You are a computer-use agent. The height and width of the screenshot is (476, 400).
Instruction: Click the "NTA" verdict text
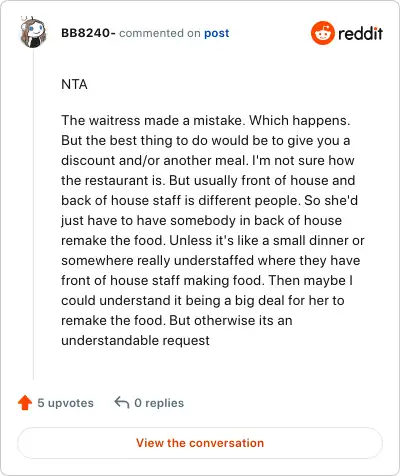(x=74, y=84)
